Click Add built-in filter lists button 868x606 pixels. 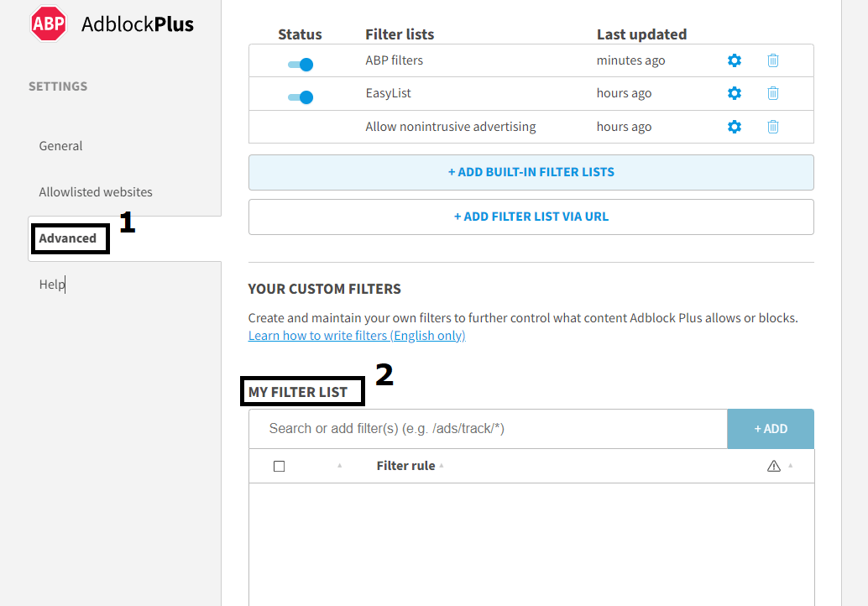click(531, 172)
